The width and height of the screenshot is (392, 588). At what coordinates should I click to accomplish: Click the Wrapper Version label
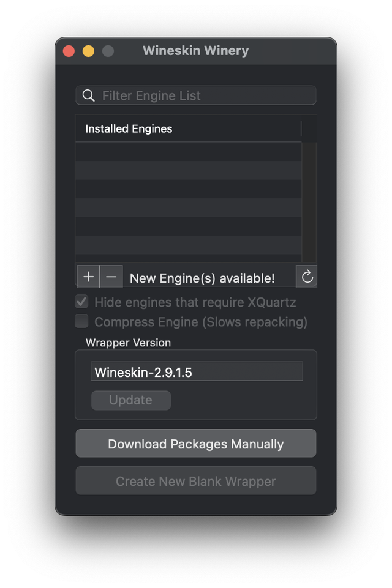pos(128,343)
